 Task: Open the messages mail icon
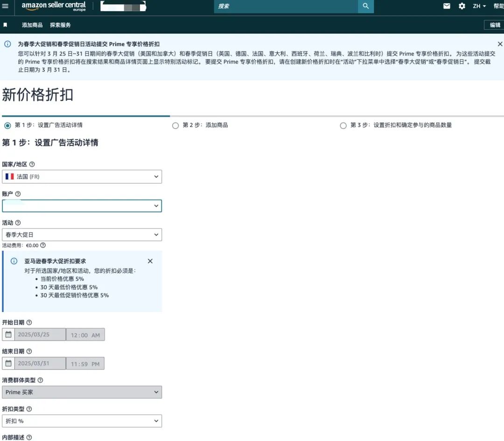[x=446, y=6]
